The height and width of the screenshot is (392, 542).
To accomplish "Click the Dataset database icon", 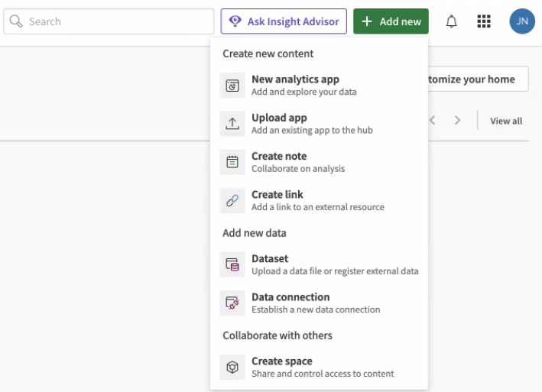I will 232,264.
